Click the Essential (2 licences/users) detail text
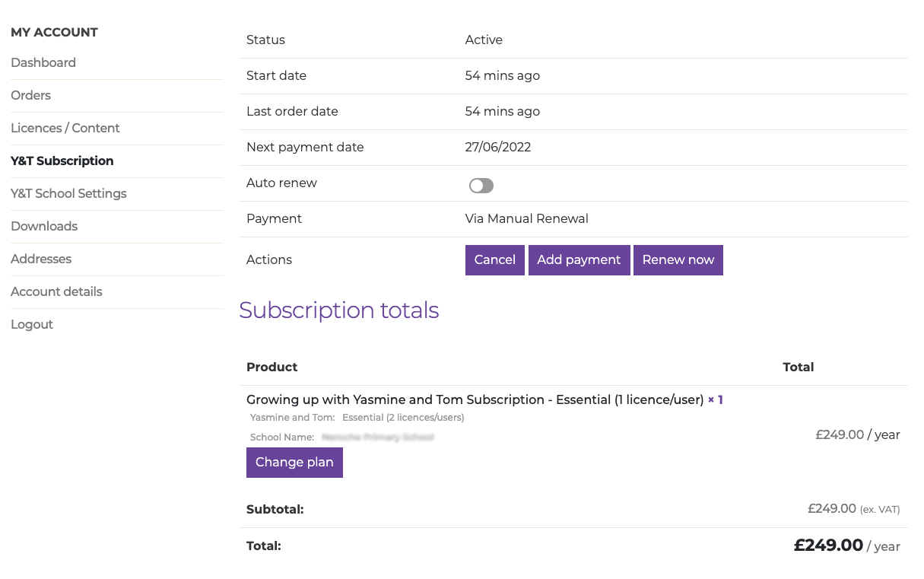The height and width of the screenshot is (579, 924). 403,417
